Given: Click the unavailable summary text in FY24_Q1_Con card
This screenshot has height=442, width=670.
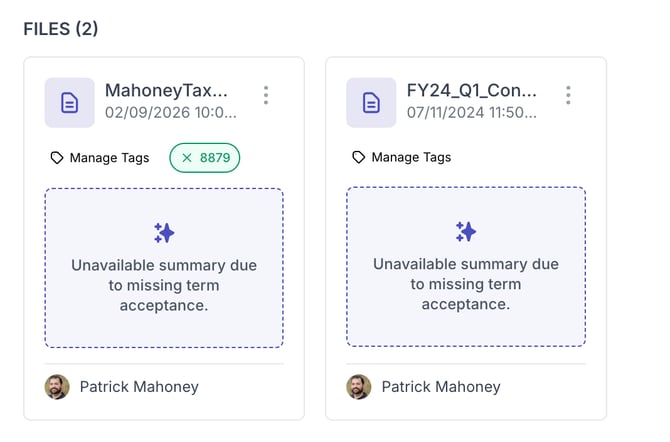Looking at the screenshot, I should point(466,285).
